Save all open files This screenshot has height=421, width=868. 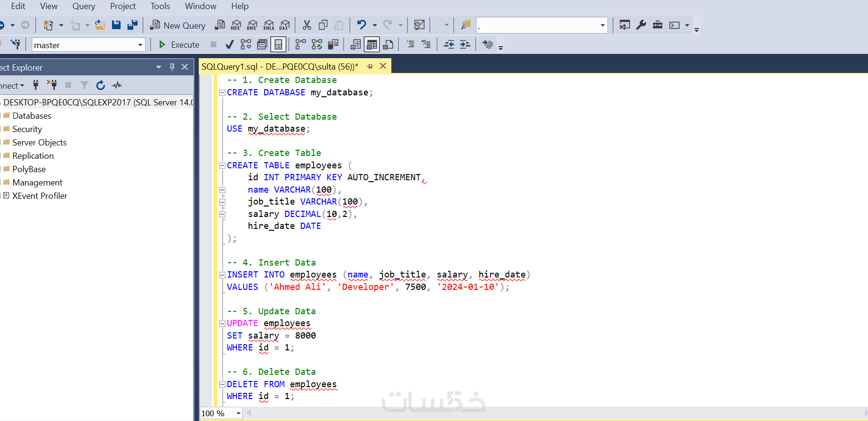click(x=133, y=25)
